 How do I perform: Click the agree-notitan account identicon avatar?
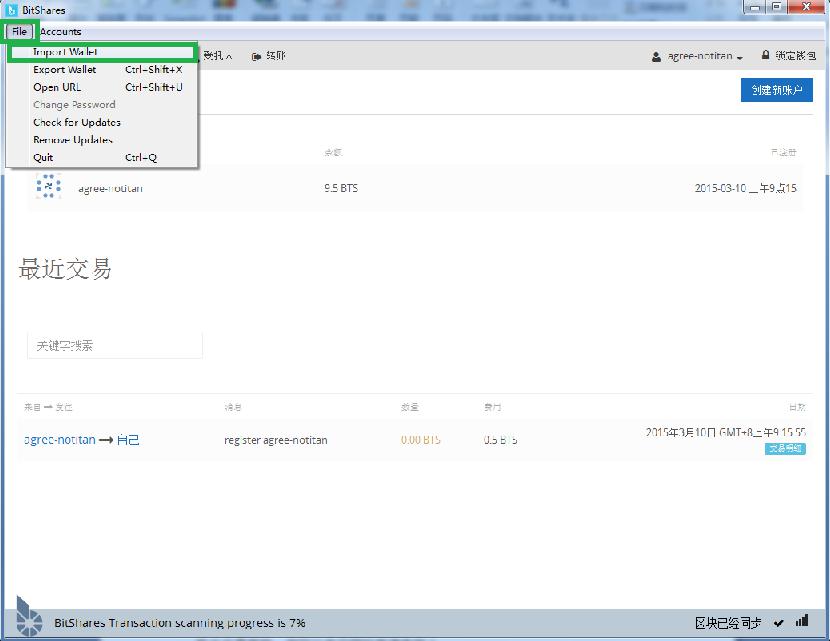[x=48, y=187]
